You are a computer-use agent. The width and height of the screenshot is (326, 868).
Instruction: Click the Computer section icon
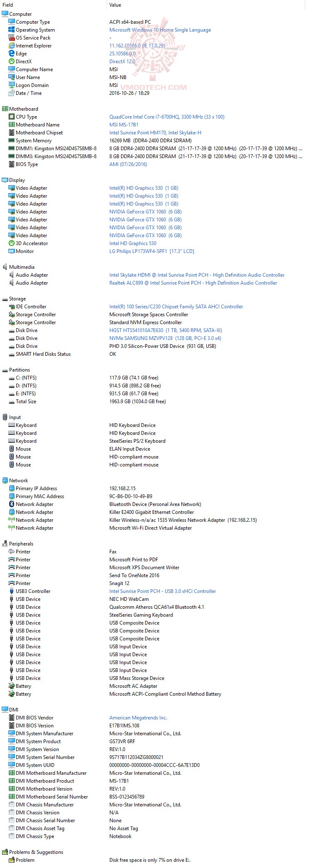[5, 14]
